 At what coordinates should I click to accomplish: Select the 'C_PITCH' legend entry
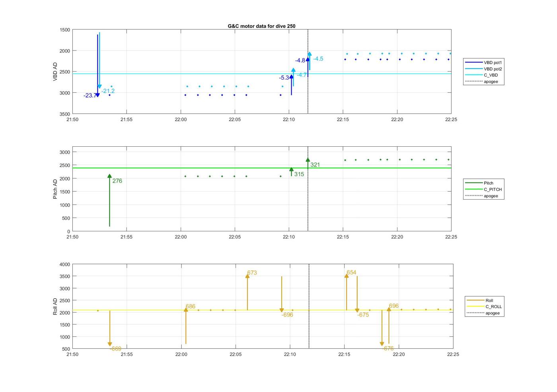click(x=483, y=189)
